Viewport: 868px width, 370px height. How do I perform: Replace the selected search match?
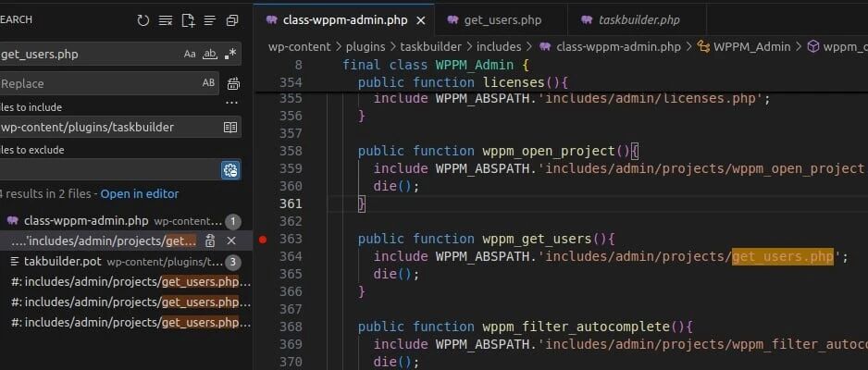pos(210,241)
